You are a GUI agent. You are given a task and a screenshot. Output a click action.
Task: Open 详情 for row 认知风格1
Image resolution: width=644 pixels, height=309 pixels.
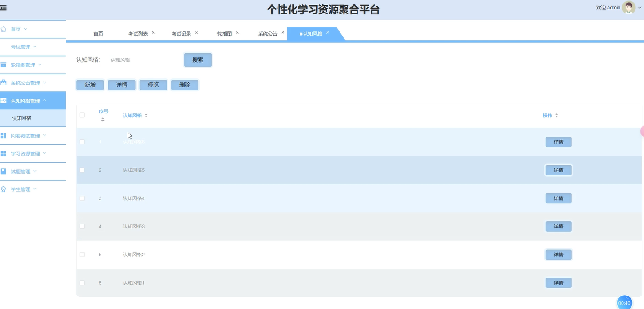pos(558,283)
